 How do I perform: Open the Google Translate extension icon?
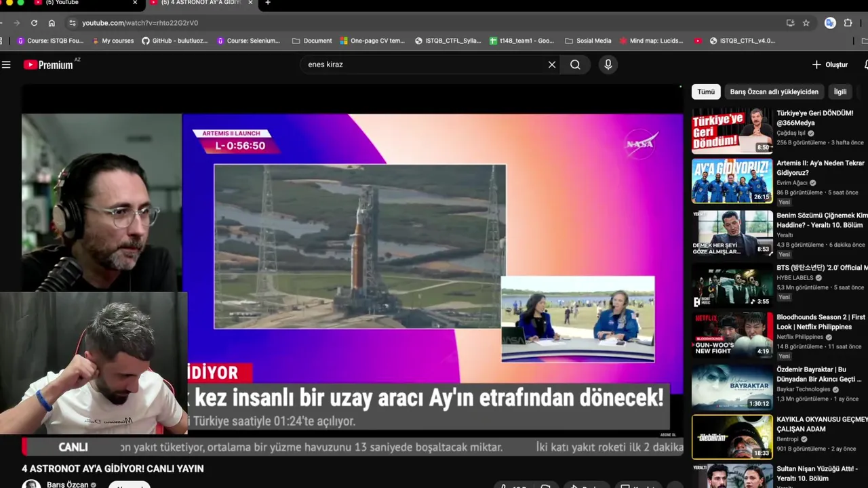pyautogui.click(x=830, y=23)
